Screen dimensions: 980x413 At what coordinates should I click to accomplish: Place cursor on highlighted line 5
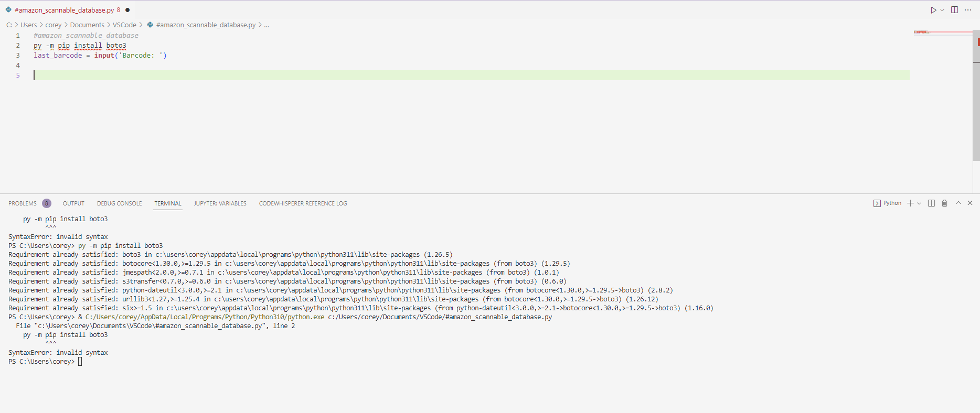coord(471,75)
